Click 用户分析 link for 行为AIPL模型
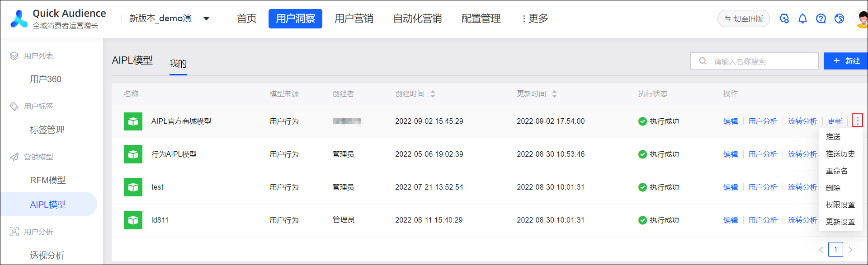The height and width of the screenshot is (265, 868). pos(763,154)
